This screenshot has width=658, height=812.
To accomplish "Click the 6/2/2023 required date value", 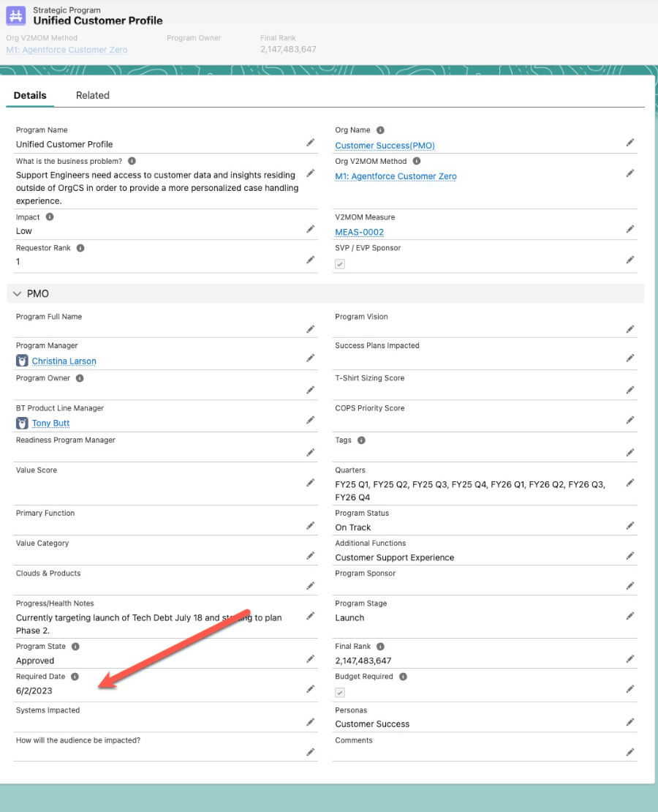I will (x=34, y=691).
